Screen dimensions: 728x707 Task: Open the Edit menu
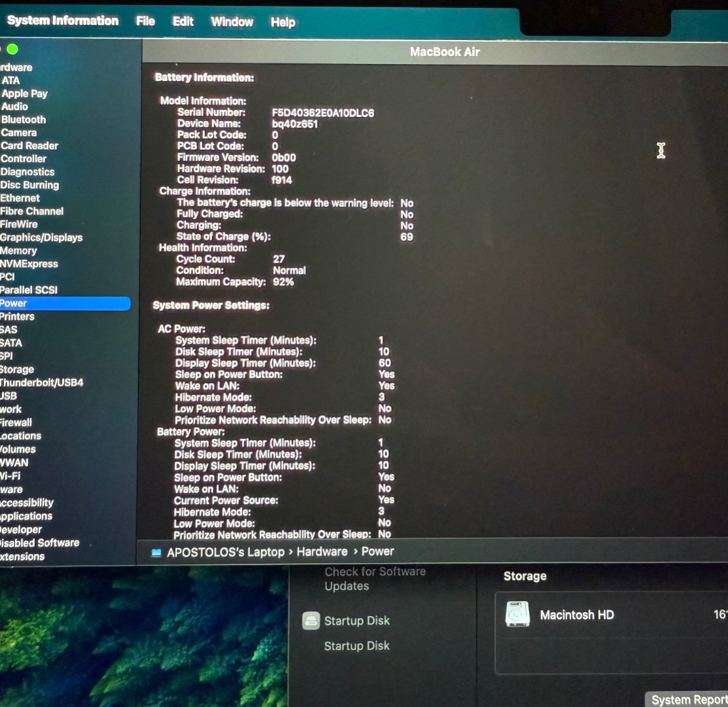point(183,22)
